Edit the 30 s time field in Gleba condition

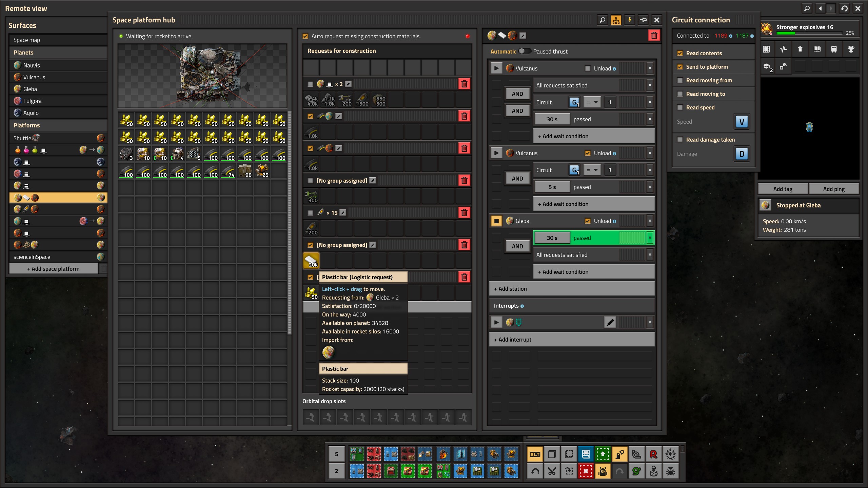coord(552,238)
